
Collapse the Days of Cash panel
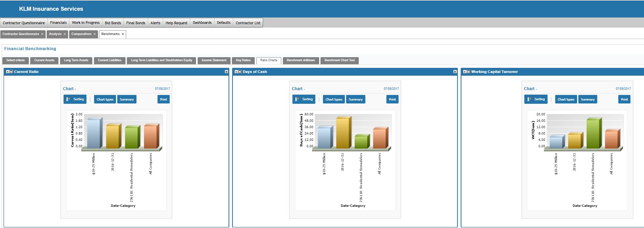pyautogui.click(x=236, y=72)
